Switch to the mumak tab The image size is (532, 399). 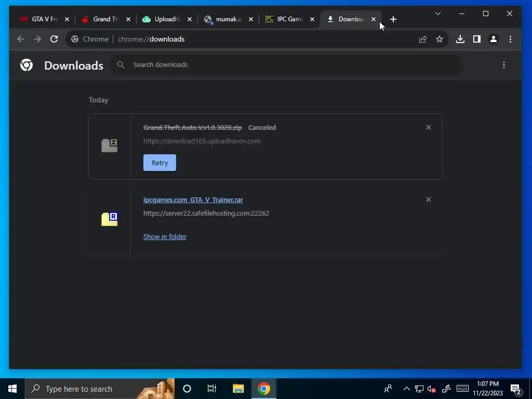pyautogui.click(x=223, y=19)
